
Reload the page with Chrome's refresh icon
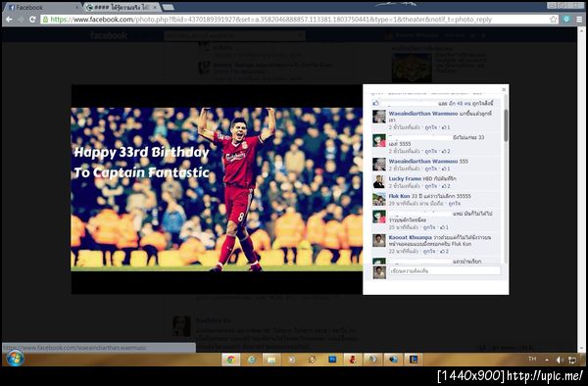coord(32,20)
